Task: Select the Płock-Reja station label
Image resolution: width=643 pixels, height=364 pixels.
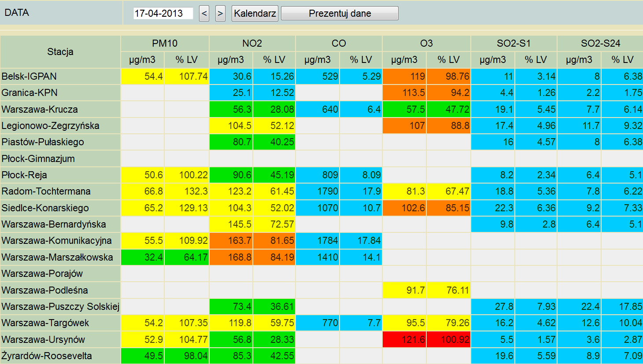Action: [60, 175]
